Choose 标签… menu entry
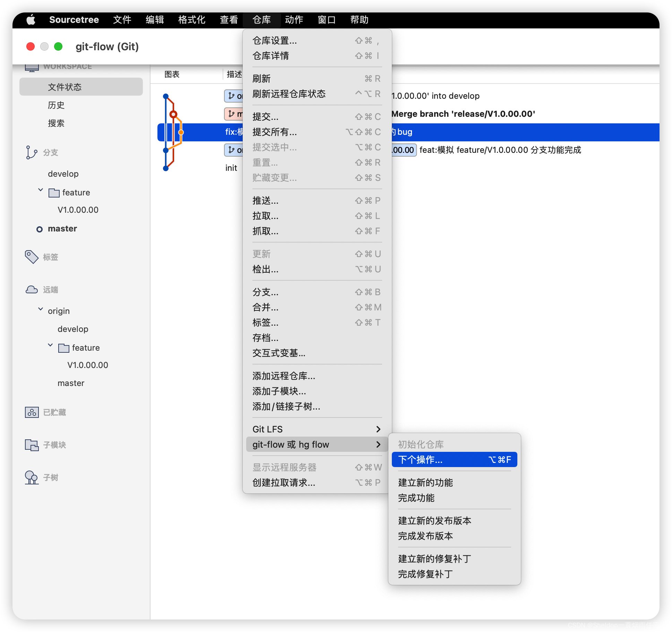This screenshot has width=672, height=632. pyautogui.click(x=317, y=323)
